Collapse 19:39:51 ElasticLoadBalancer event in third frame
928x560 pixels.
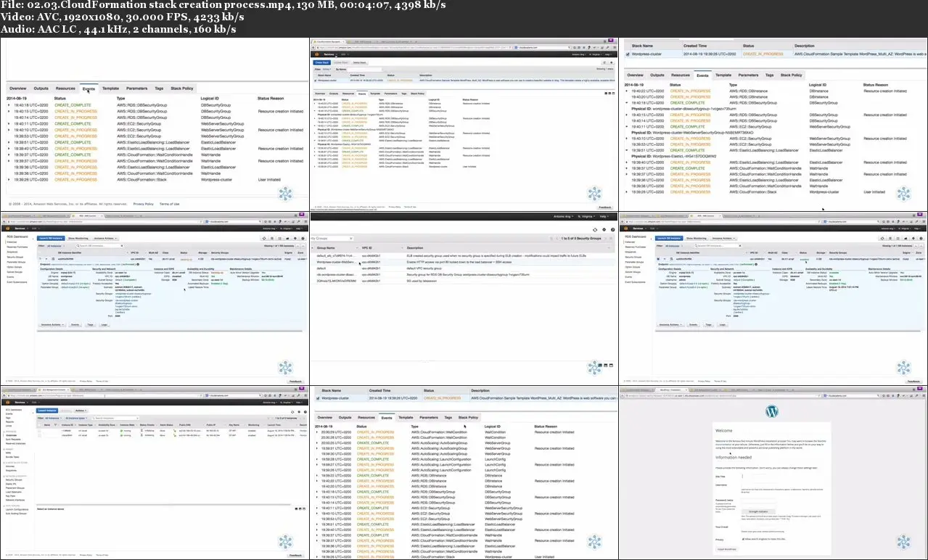[626, 150]
